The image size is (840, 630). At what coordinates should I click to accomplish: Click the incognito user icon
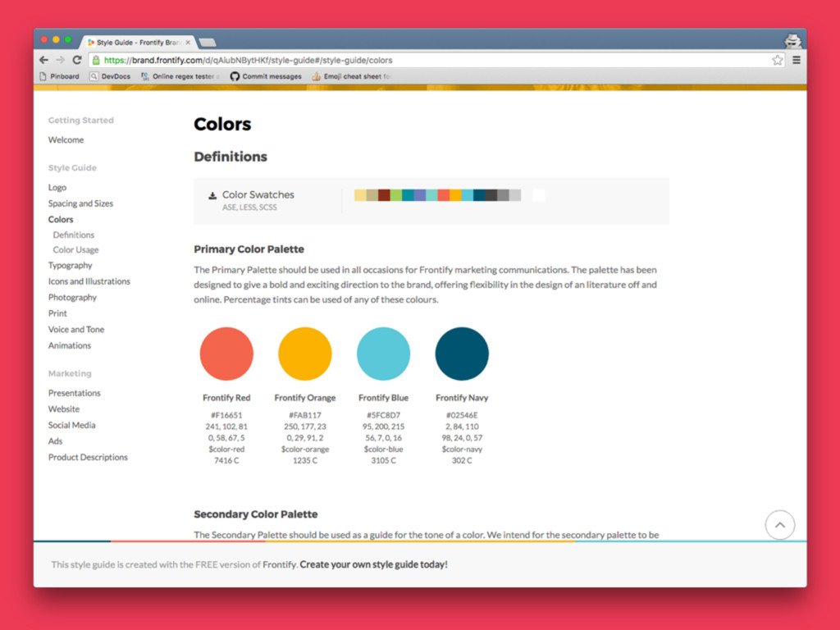click(793, 41)
